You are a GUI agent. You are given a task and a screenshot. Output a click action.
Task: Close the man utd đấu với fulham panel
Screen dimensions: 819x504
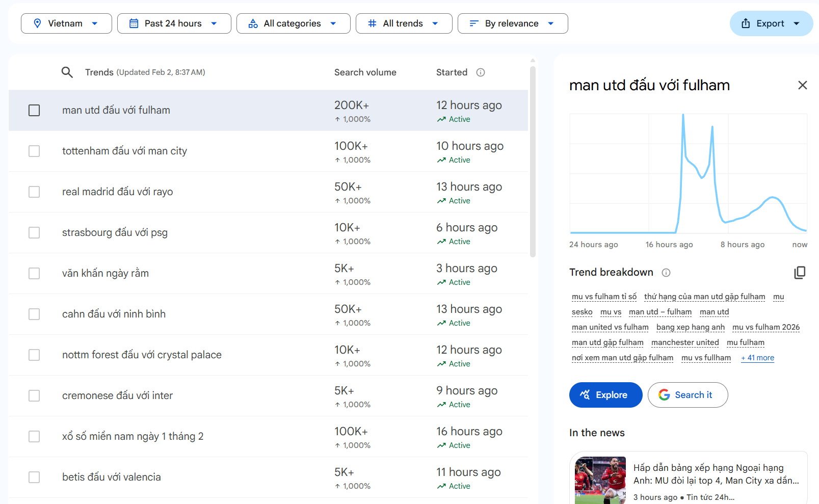pos(802,85)
